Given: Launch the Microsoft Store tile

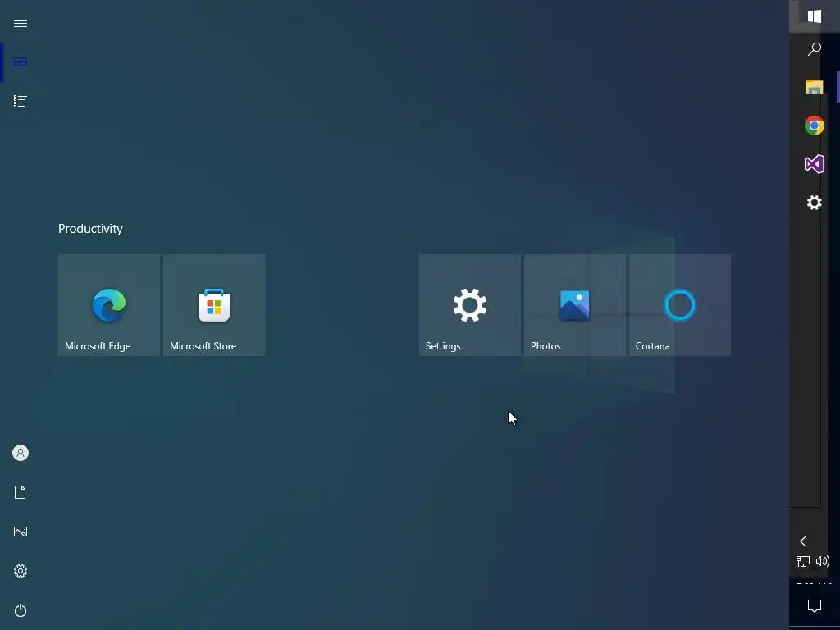Looking at the screenshot, I should point(214,305).
